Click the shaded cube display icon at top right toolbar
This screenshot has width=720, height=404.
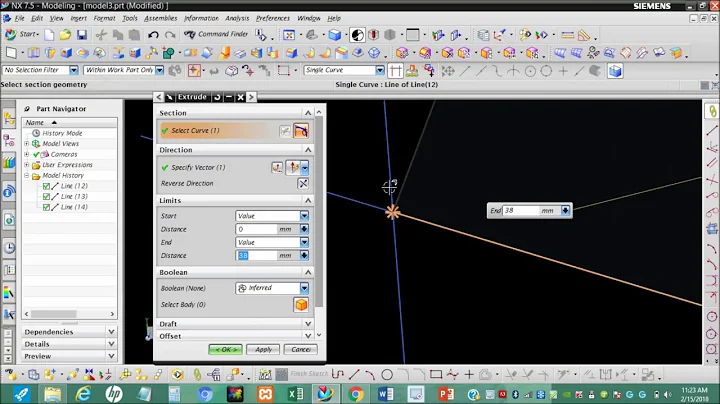tap(615, 71)
